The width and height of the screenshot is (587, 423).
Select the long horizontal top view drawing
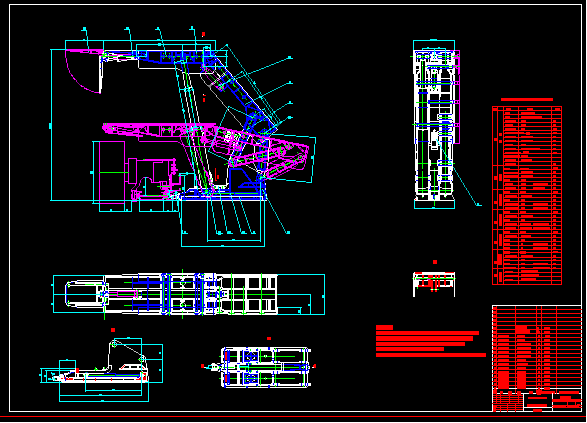point(189,294)
